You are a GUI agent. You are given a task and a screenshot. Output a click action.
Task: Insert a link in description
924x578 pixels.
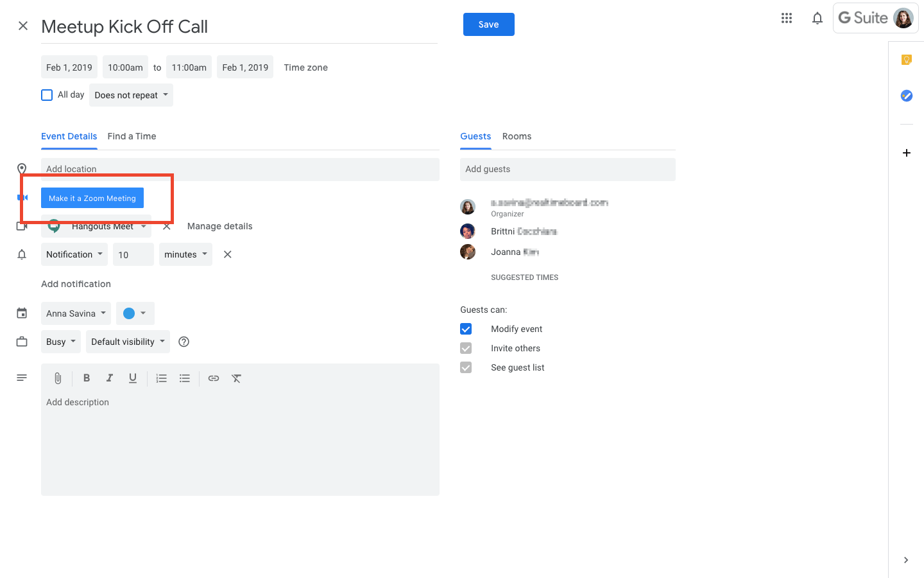214,378
